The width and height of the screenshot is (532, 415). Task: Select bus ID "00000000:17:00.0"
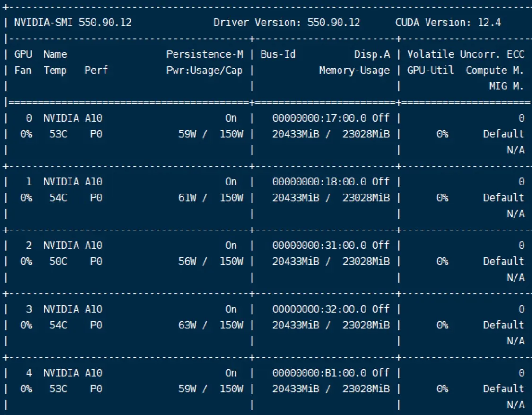(x=319, y=118)
